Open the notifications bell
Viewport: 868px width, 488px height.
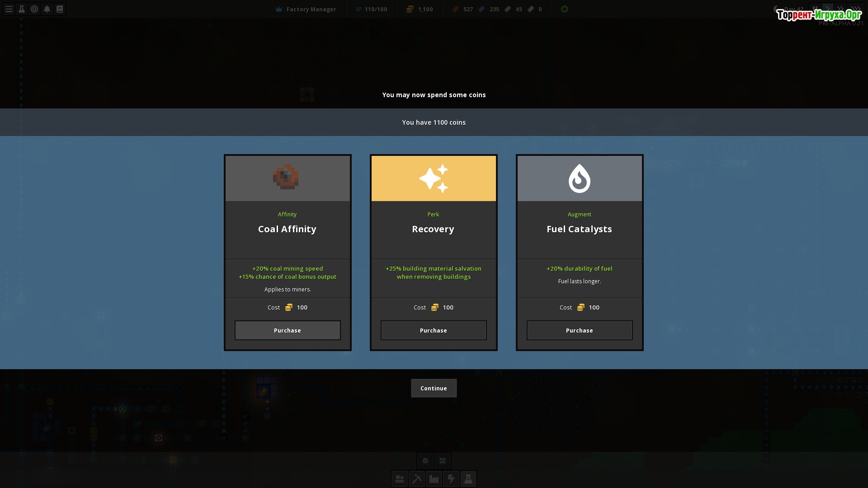pyautogui.click(x=47, y=9)
